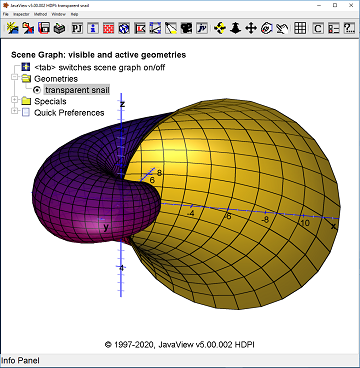Image resolution: width=360 pixels, height=368 pixels.
Task: Collapse the Geometries tree node
Action: pyautogui.click(x=14, y=78)
